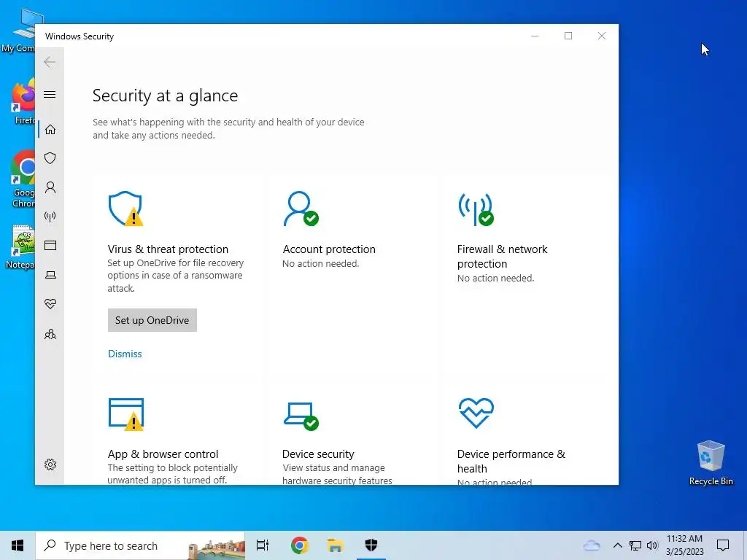The image size is (747, 560).
Task: Open Device performance & health heart sidebar icon
Action: (x=50, y=304)
